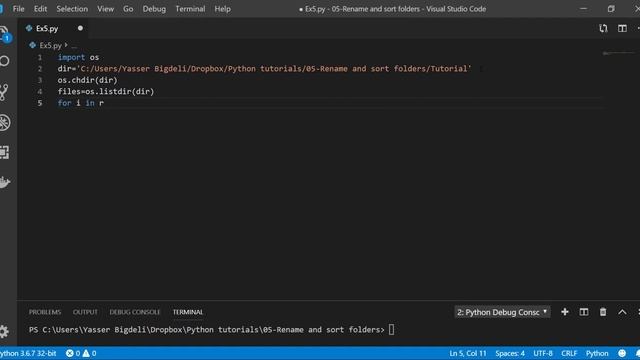
Task: Open the Terminal menu
Action: 190,9
